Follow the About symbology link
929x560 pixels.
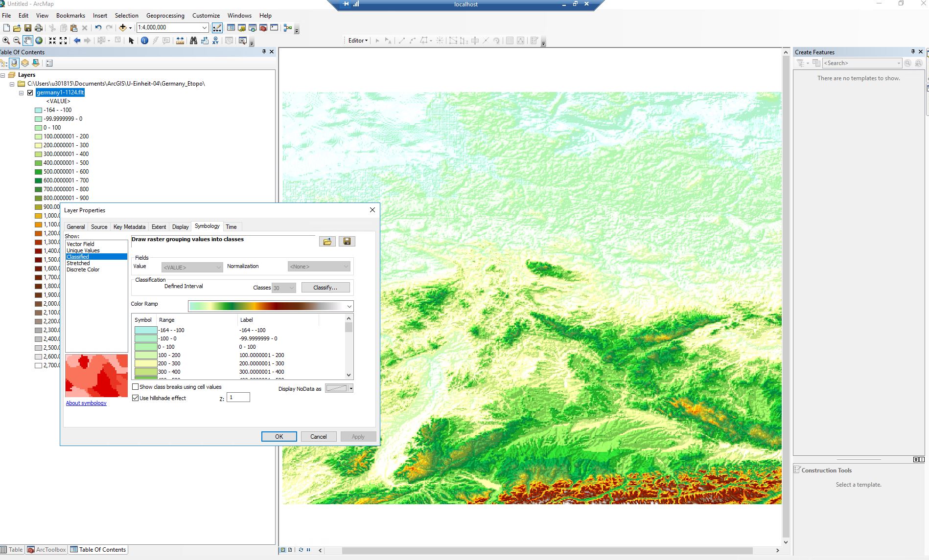point(86,403)
